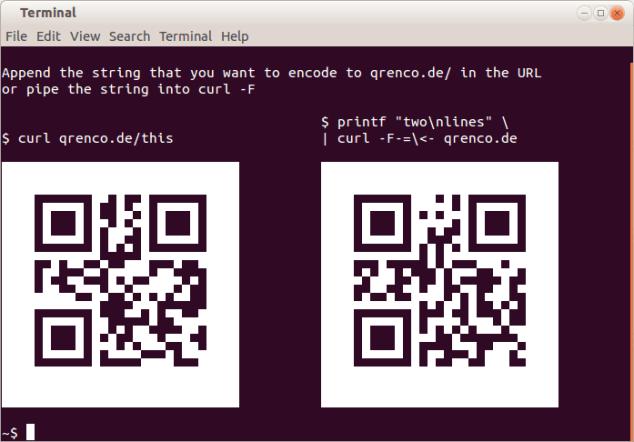Open the File menu
Viewport: 634px width, 442px height.
(16, 36)
